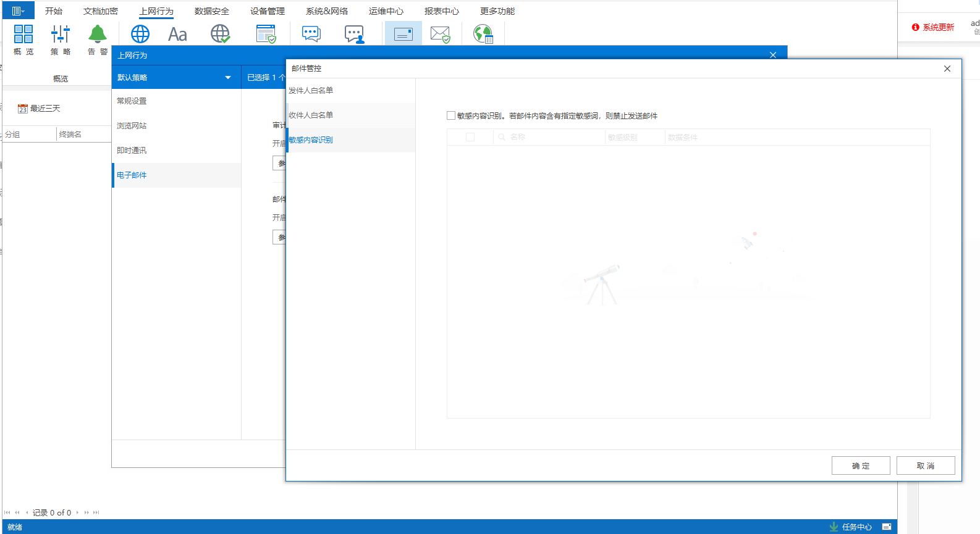This screenshot has height=534, width=980.
Task: Click the highlighted envelope mail control icon
Action: [x=403, y=34]
